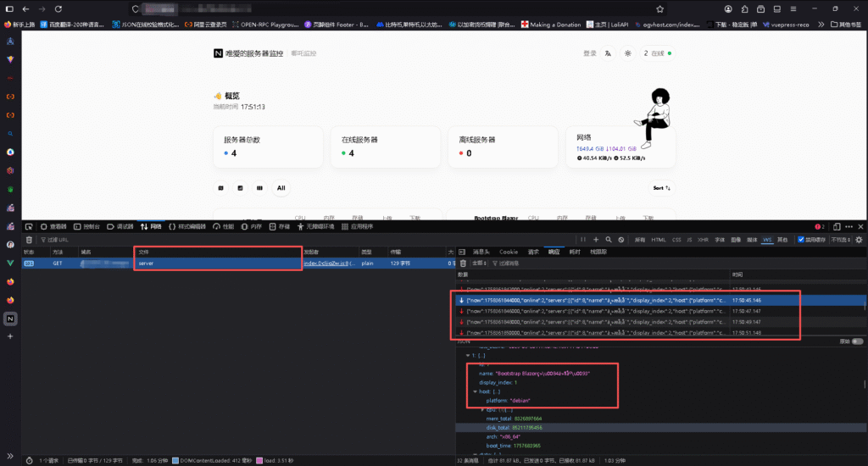Click the search magnifier icon in network toolbar

(x=609, y=240)
